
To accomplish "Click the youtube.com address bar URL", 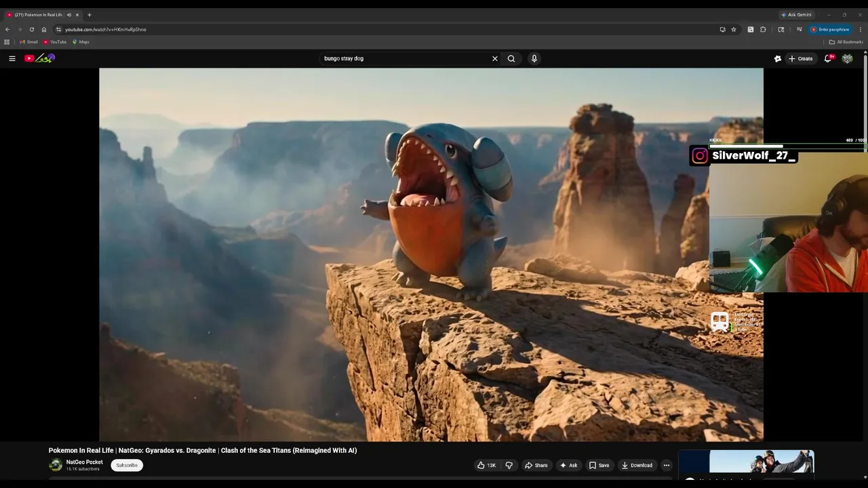I will pos(105,30).
